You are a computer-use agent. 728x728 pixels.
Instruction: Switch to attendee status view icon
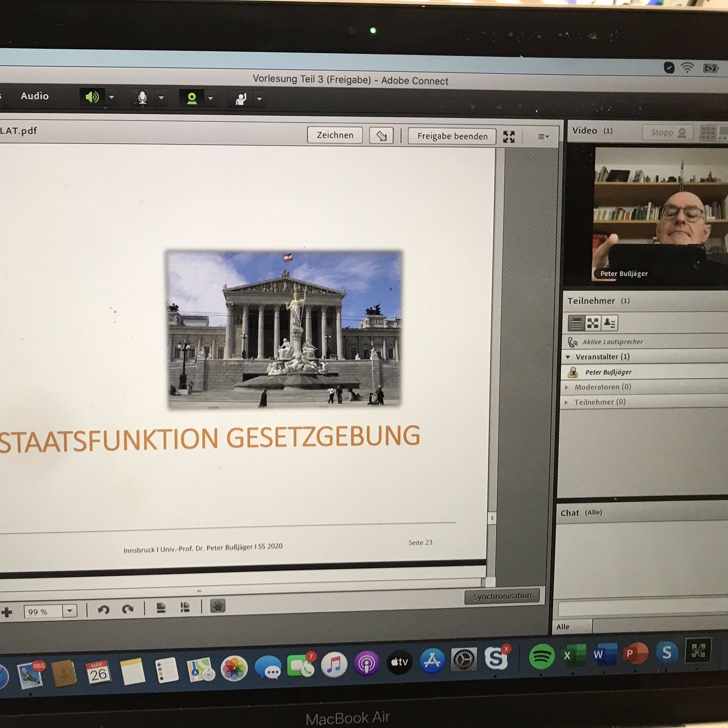click(x=610, y=324)
